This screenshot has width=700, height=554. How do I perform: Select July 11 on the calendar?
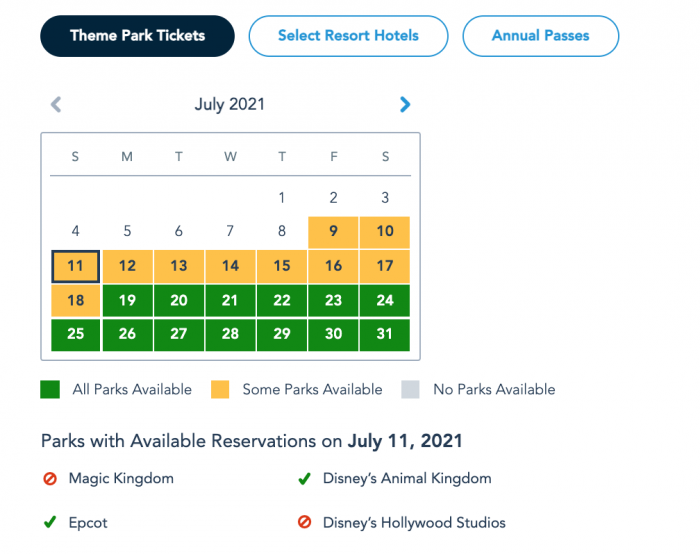[75, 266]
